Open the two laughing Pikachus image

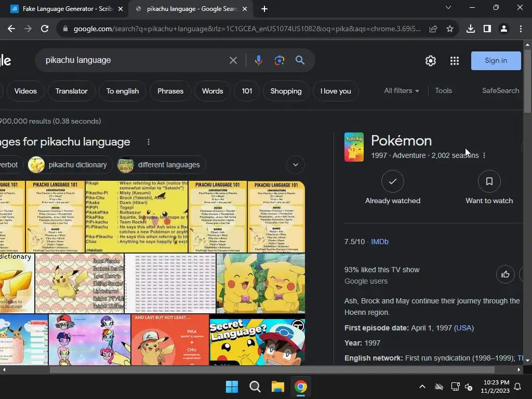coord(261,283)
